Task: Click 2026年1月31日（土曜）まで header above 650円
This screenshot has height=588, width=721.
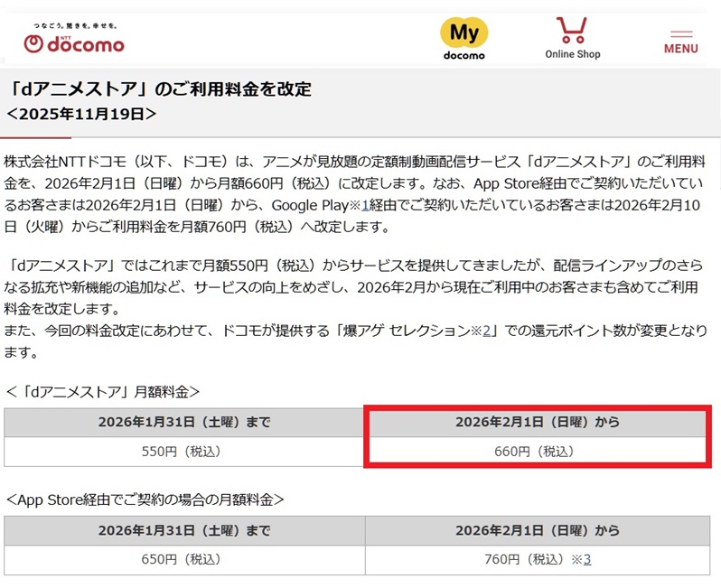Action: tap(184, 530)
